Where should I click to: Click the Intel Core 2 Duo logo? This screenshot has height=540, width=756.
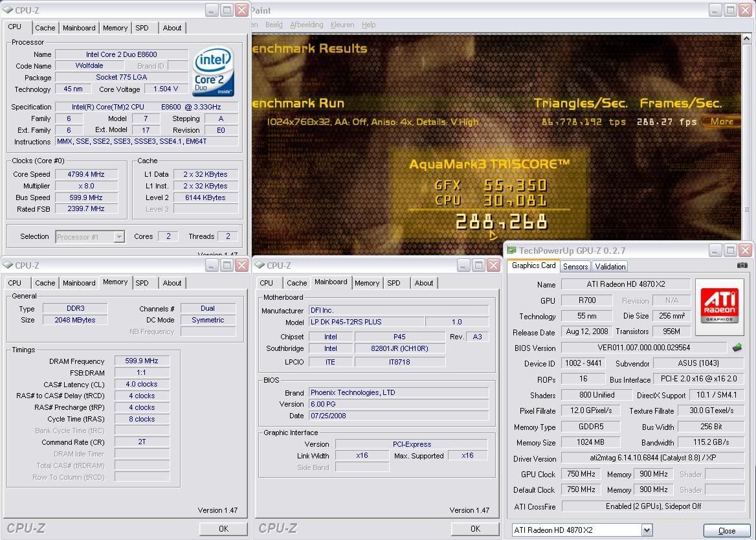213,71
